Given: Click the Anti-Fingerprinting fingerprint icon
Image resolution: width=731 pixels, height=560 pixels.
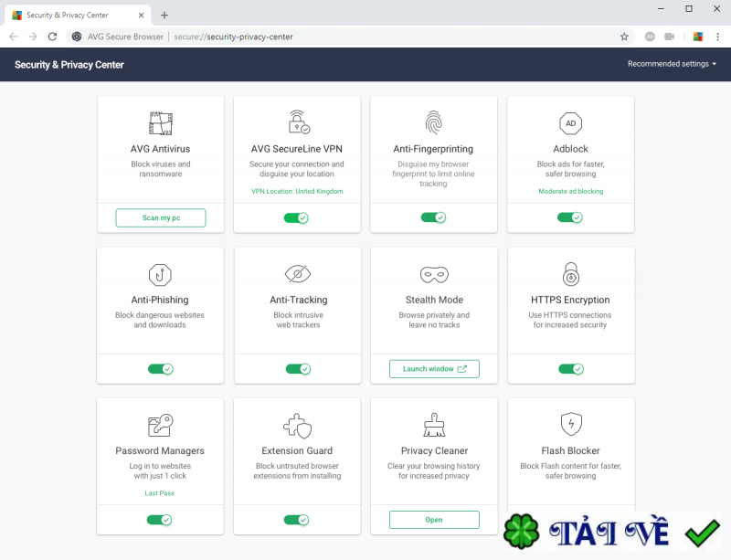Looking at the screenshot, I should 433,122.
